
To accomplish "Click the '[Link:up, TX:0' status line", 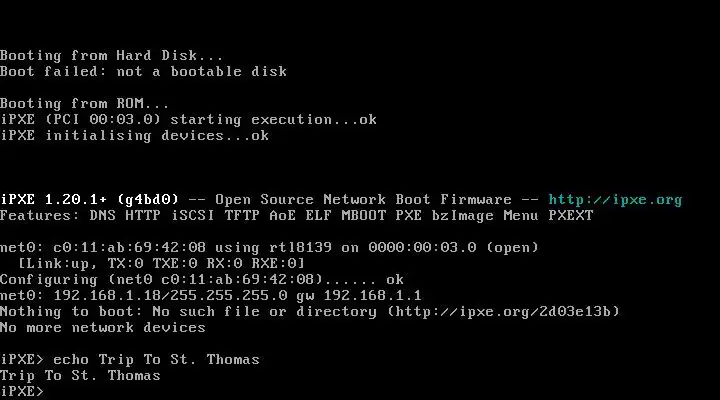I will [161, 264].
